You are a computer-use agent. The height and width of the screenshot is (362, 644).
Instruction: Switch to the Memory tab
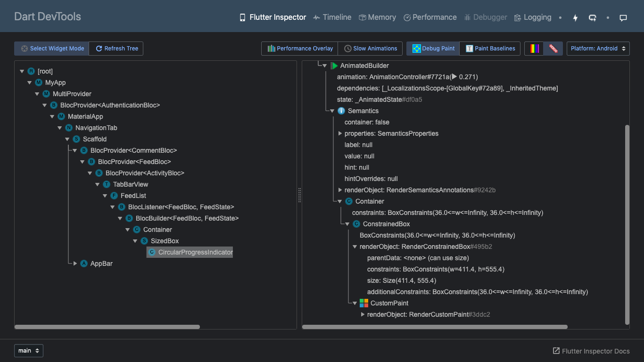click(377, 17)
